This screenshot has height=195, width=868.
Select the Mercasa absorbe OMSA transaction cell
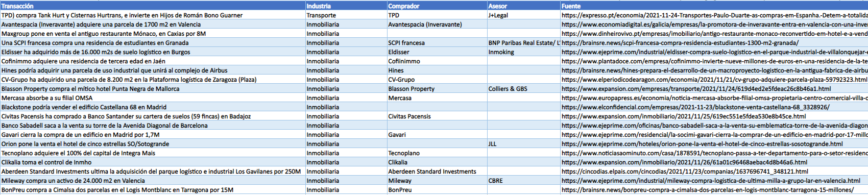(x=153, y=98)
